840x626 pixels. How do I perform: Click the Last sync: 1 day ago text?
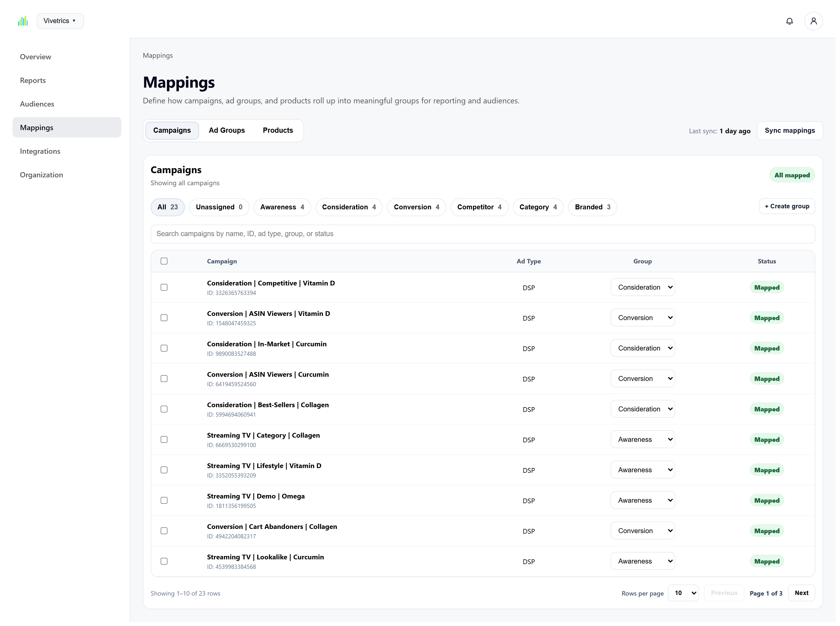720,131
